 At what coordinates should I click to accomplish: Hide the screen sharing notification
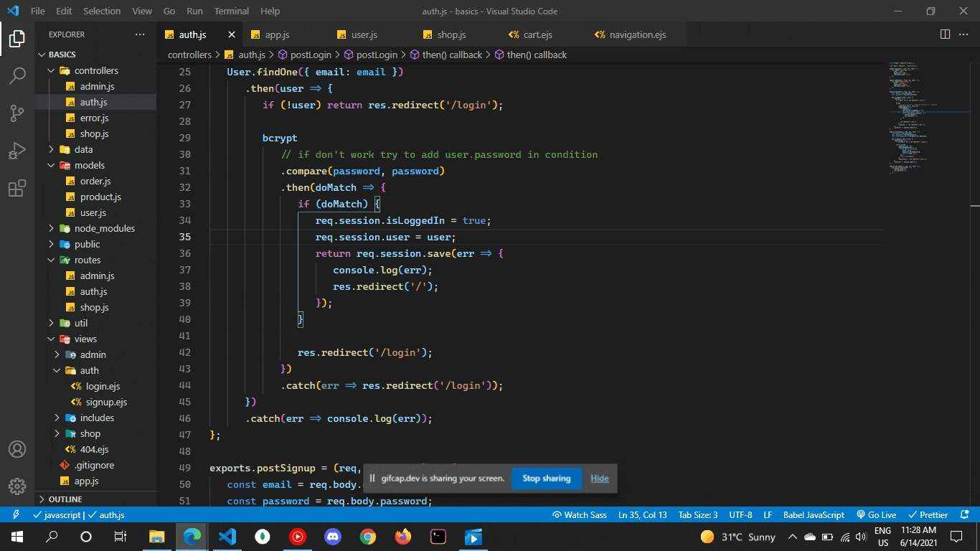599,478
